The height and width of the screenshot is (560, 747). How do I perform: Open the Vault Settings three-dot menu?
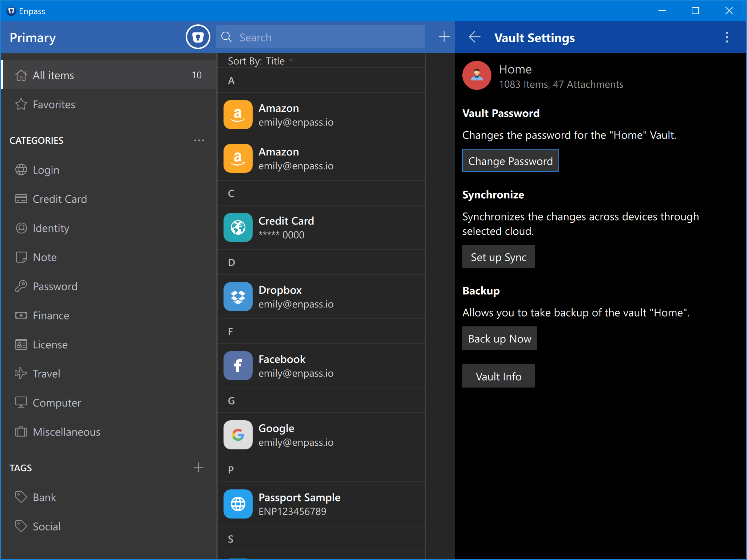727,37
